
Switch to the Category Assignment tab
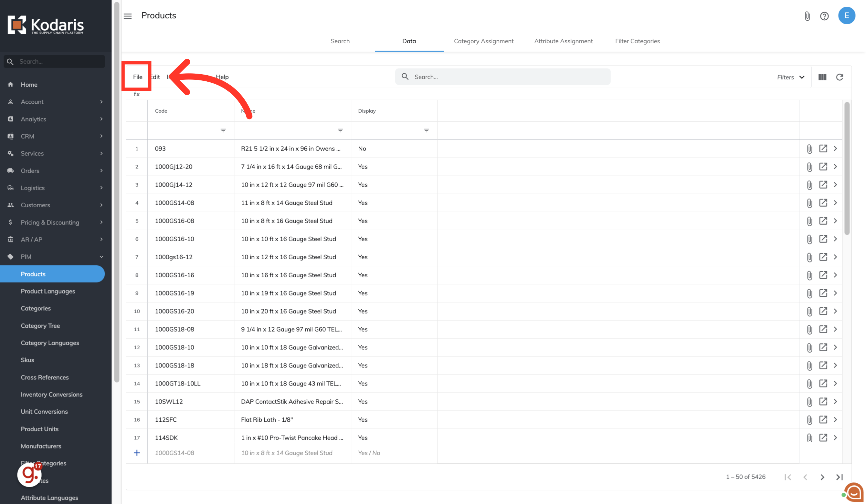point(483,41)
